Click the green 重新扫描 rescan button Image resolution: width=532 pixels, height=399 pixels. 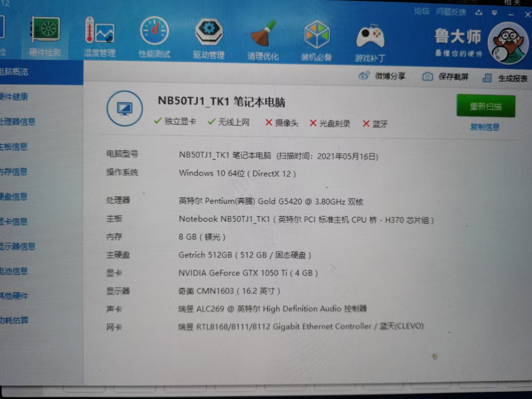coord(486,106)
